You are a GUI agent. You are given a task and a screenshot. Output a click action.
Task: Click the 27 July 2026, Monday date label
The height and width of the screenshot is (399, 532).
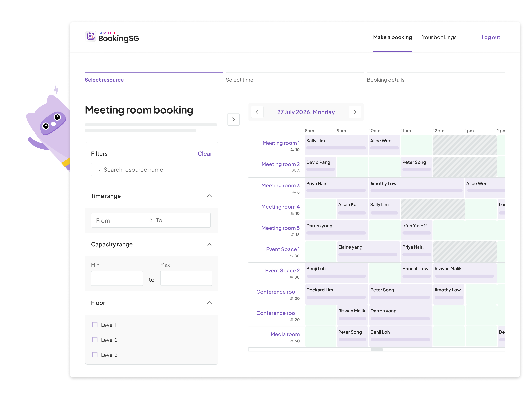[x=306, y=112]
